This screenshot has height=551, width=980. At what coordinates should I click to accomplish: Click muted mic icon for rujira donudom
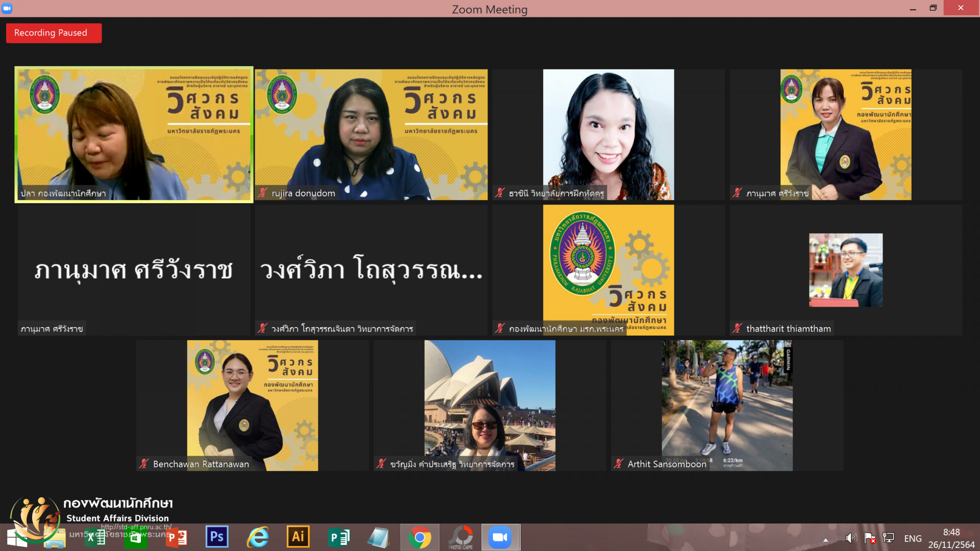tap(262, 193)
